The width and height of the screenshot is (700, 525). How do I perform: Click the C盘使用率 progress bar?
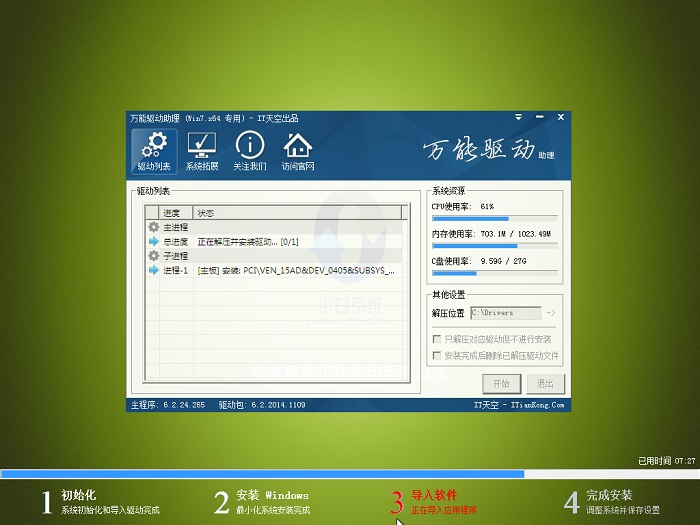pos(495,273)
